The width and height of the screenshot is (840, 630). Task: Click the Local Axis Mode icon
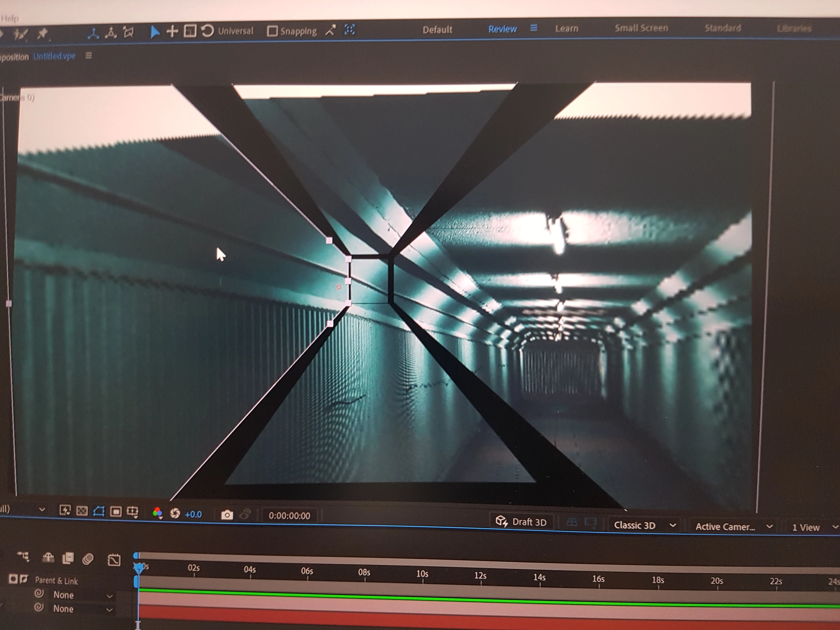click(93, 33)
